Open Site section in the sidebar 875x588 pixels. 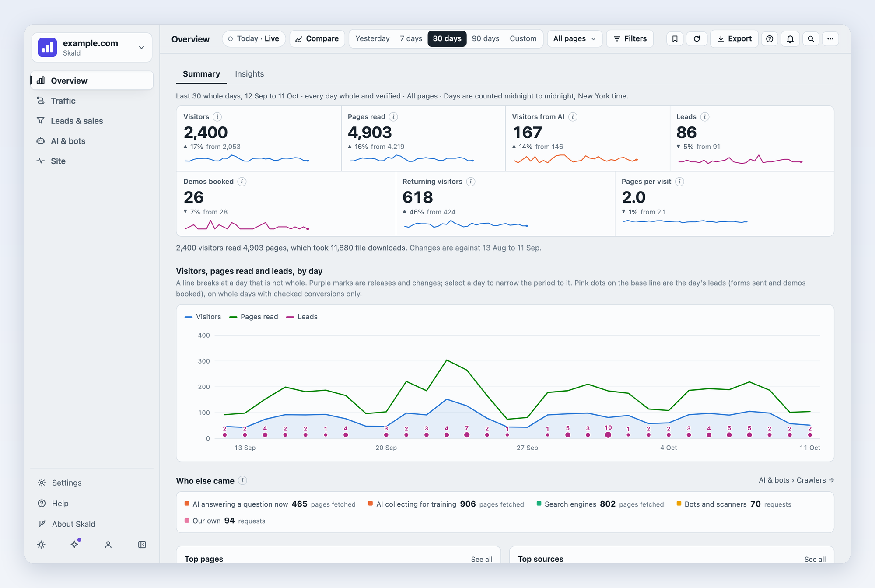coord(92,161)
